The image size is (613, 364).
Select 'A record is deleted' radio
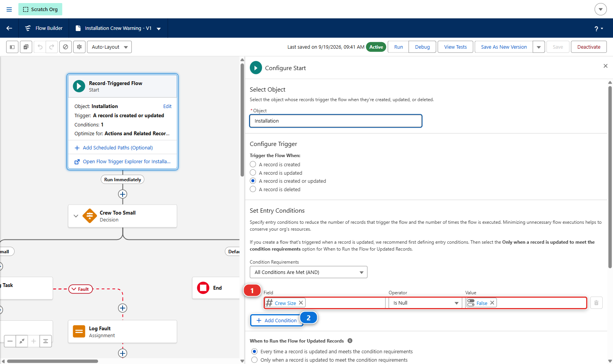(x=253, y=189)
